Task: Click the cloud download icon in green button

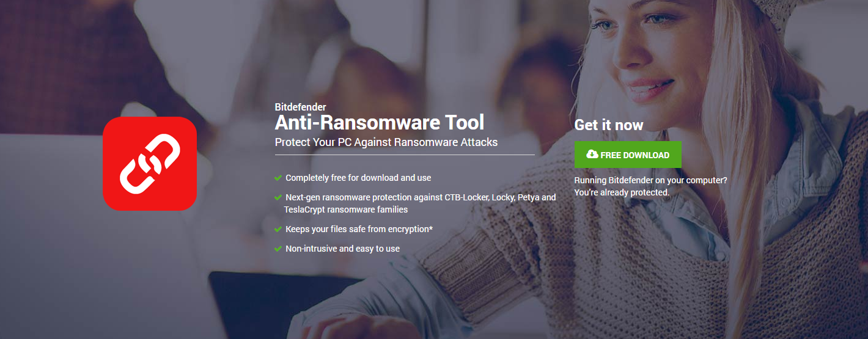Action: coord(592,155)
